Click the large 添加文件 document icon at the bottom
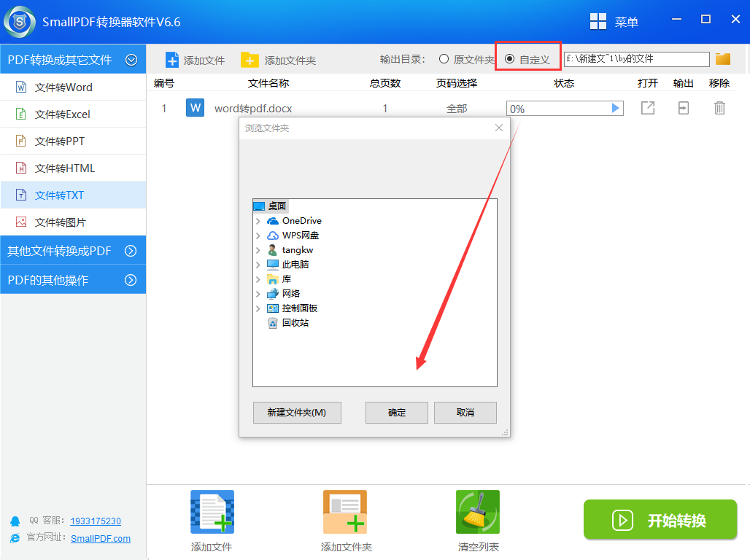750x560 pixels. click(212, 512)
